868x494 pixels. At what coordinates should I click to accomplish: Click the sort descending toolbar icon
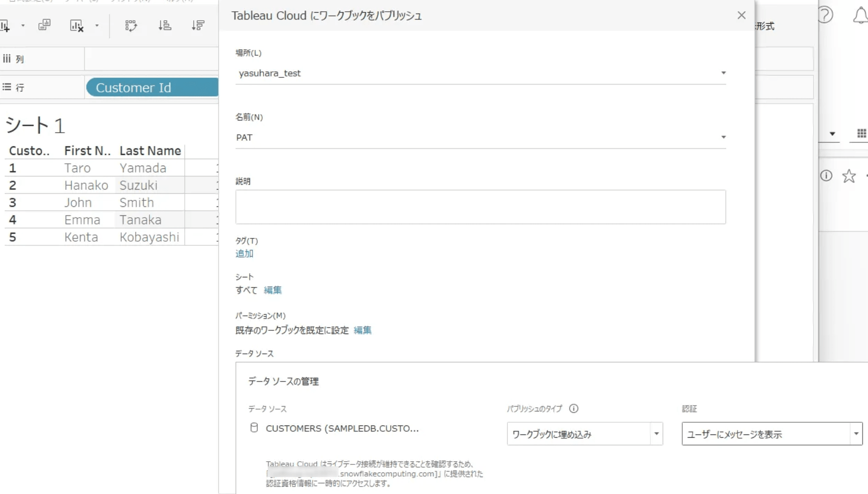click(x=198, y=25)
